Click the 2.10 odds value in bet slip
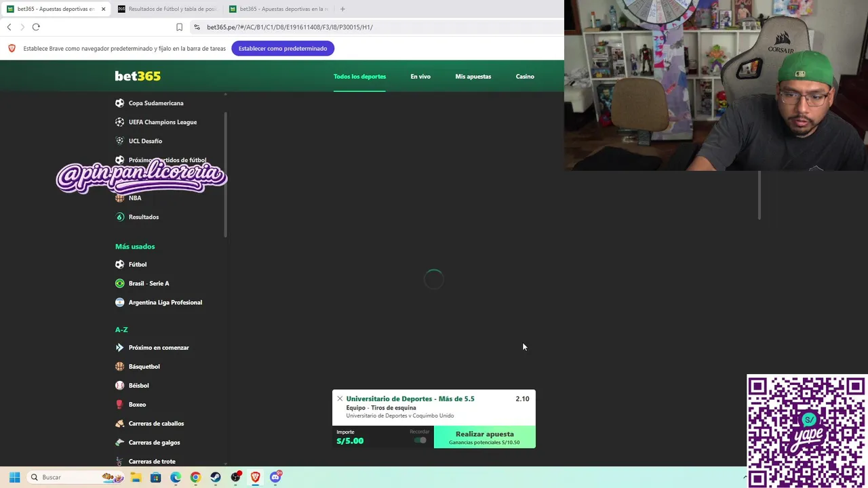The image size is (868, 488). (522, 399)
